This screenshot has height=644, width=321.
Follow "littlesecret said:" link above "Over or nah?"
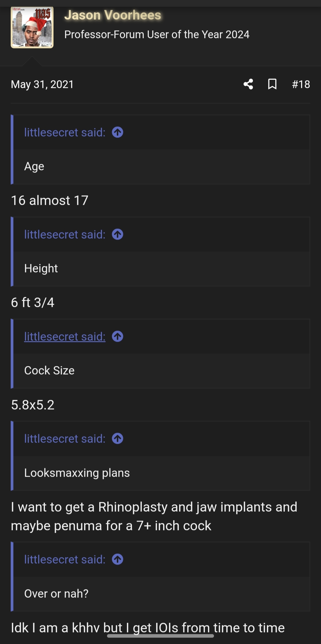(x=65, y=559)
